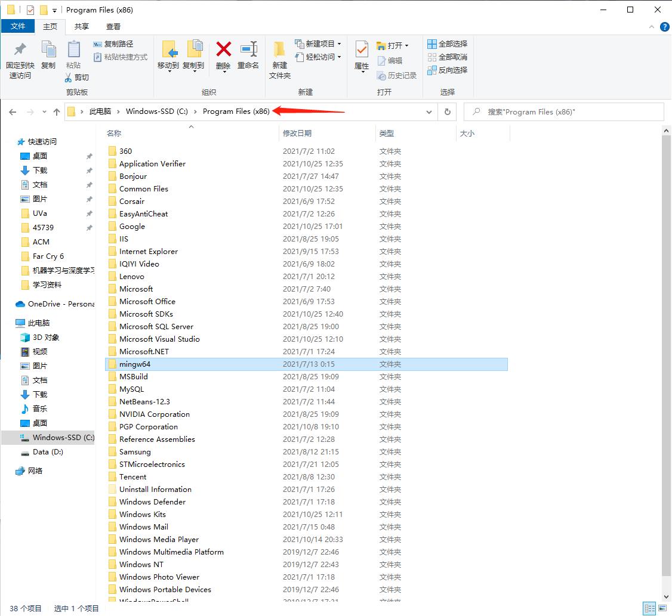Select the mingw64 folder
672x616 pixels.
tap(306, 364)
